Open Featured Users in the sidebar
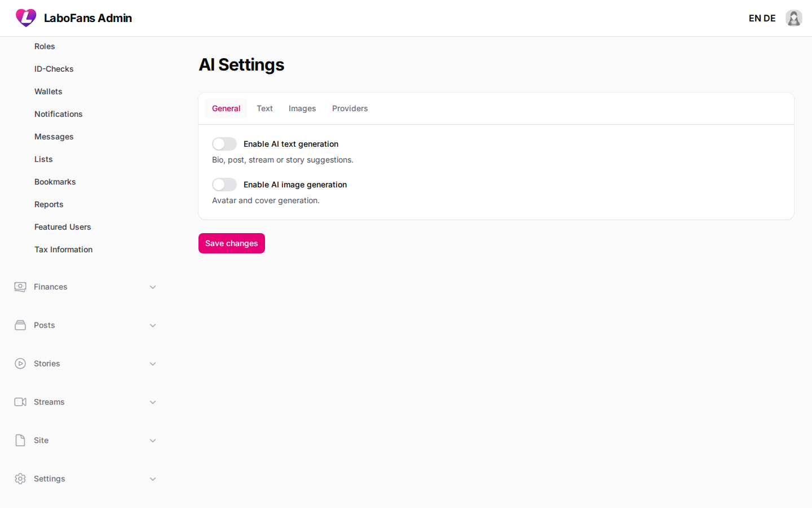Screen dimensions: 812x508 [63, 227]
